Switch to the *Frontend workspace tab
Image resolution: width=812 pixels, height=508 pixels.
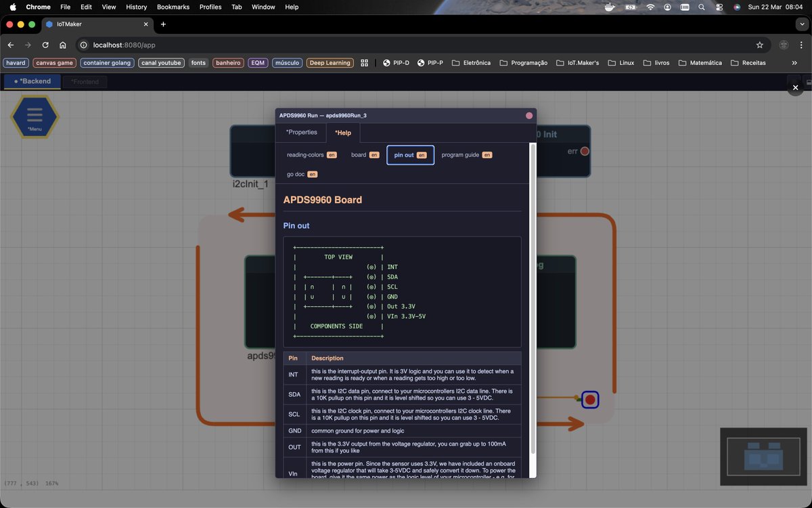pos(85,82)
